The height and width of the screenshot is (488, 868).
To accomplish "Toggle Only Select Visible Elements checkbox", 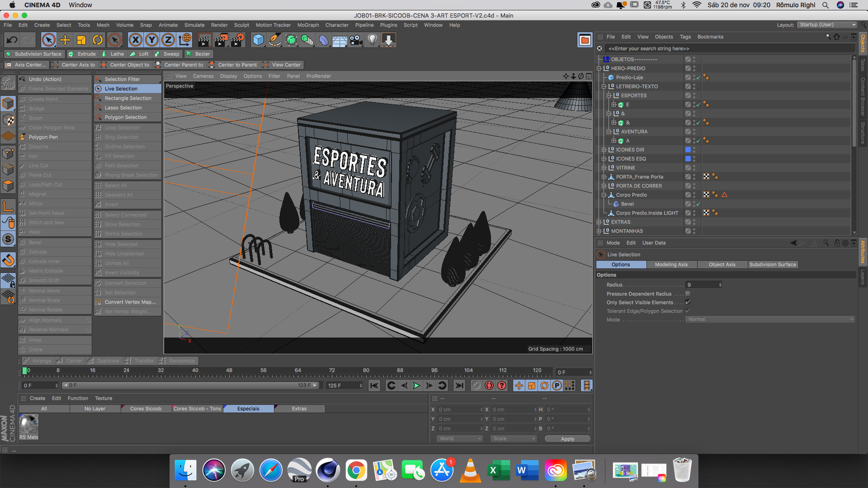I will (688, 302).
